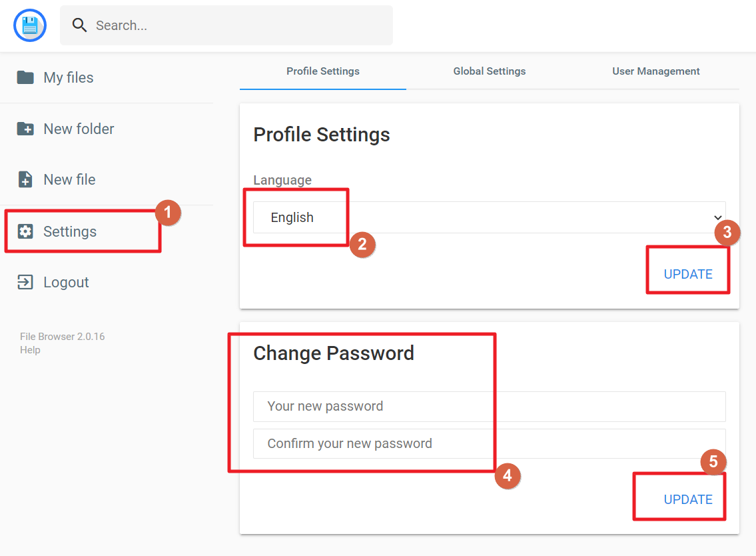Click the Logout exit arrow icon
The height and width of the screenshot is (556, 756).
[x=25, y=282]
